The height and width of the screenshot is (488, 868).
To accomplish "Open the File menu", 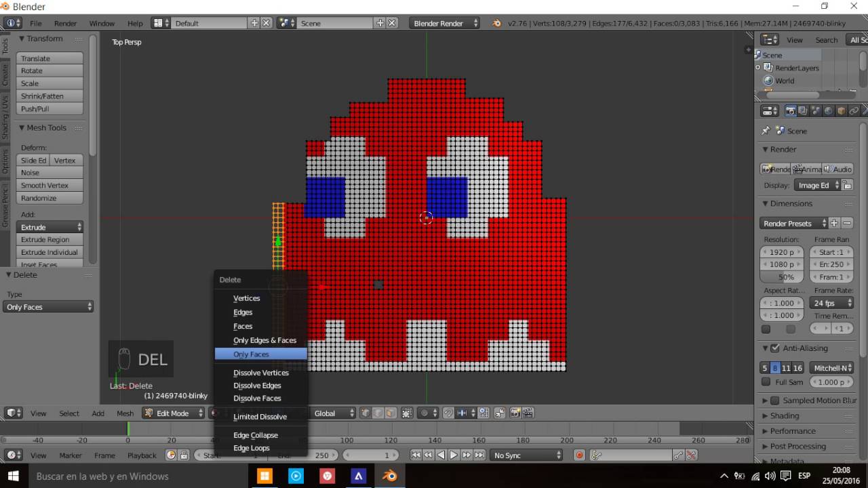I will point(35,23).
